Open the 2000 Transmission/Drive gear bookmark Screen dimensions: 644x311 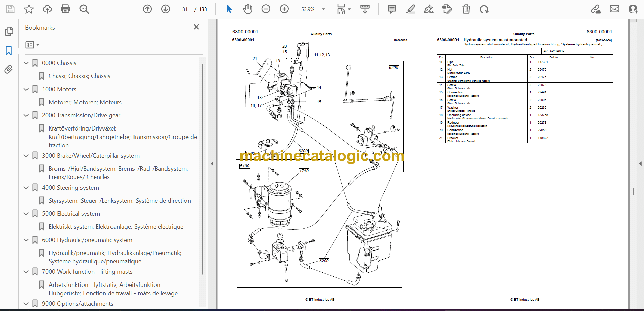point(81,115)
